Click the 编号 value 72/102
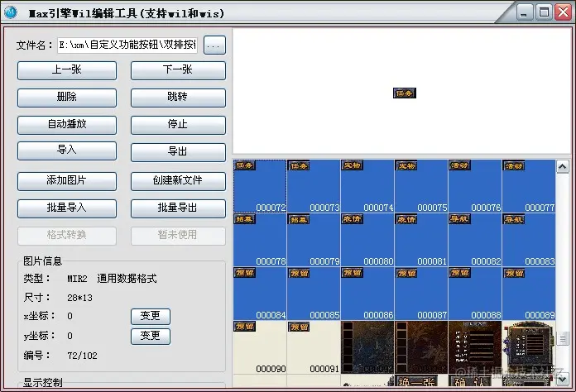The image size is (576, 392). pyautogui.click(x=82, y=356)
